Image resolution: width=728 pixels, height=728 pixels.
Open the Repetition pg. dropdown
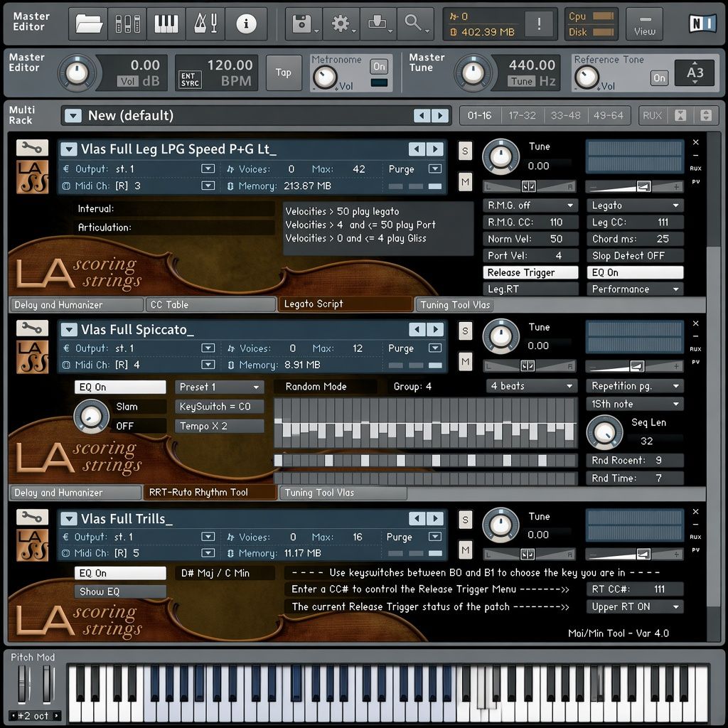coord(635,386)
